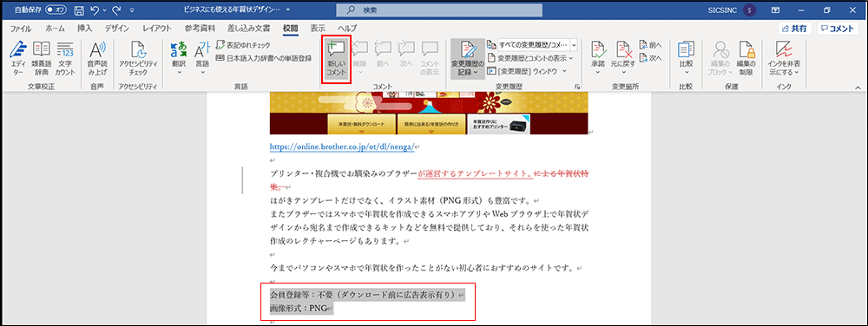
Task: Click the 共有 share button
Action: (x=794, y=29)
